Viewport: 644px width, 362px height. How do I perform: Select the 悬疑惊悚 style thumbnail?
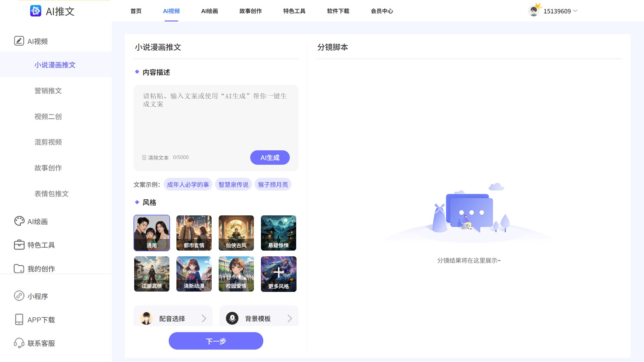point(278,233)
